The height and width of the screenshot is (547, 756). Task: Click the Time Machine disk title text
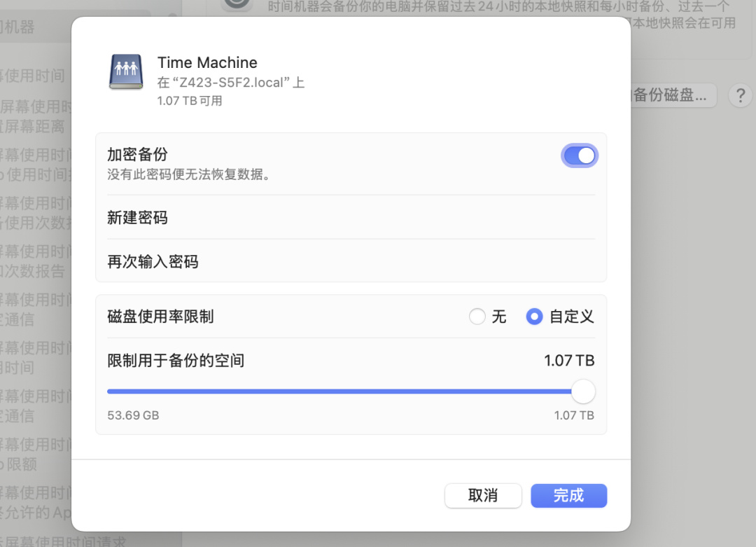(207, 63)
